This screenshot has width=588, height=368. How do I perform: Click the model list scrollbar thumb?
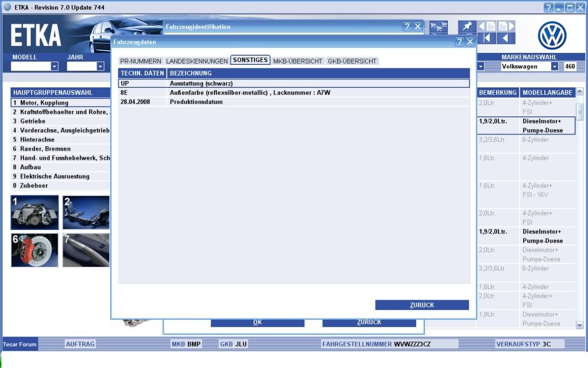579,112
